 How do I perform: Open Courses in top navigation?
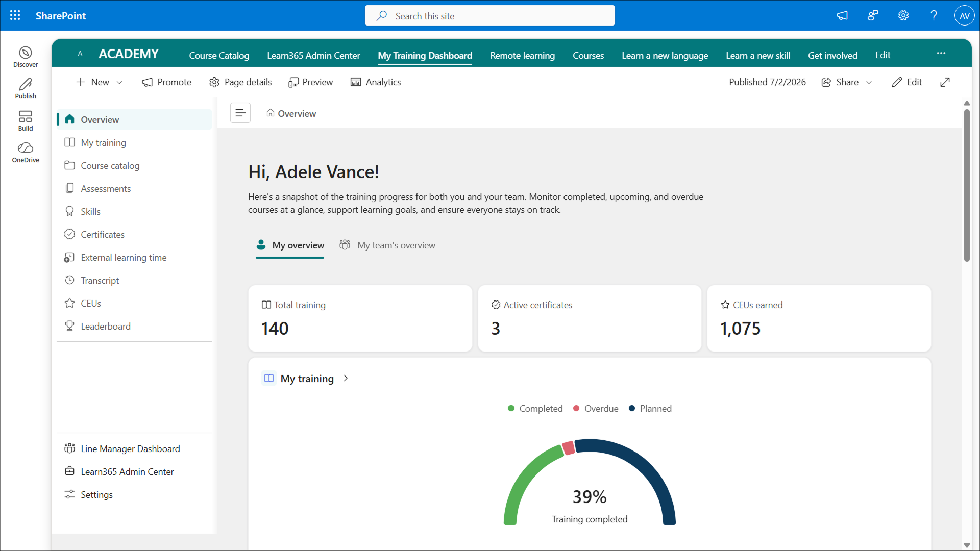tap(588, 55)
